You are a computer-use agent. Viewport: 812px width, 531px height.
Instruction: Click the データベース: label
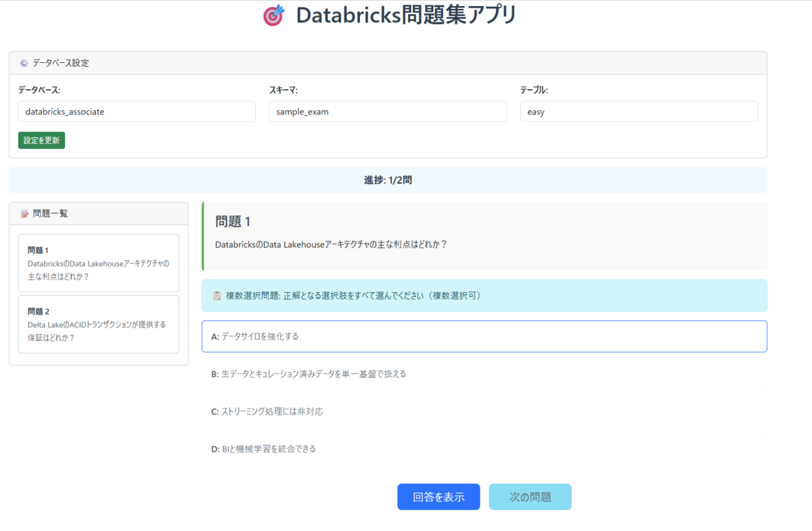[39, 90]
